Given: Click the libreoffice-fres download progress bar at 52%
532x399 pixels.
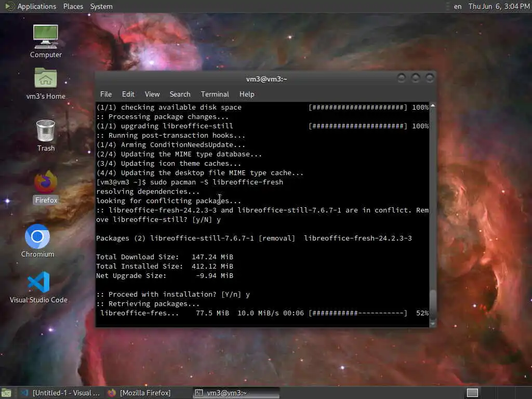Looking at the screenshot, I should 357,313.
